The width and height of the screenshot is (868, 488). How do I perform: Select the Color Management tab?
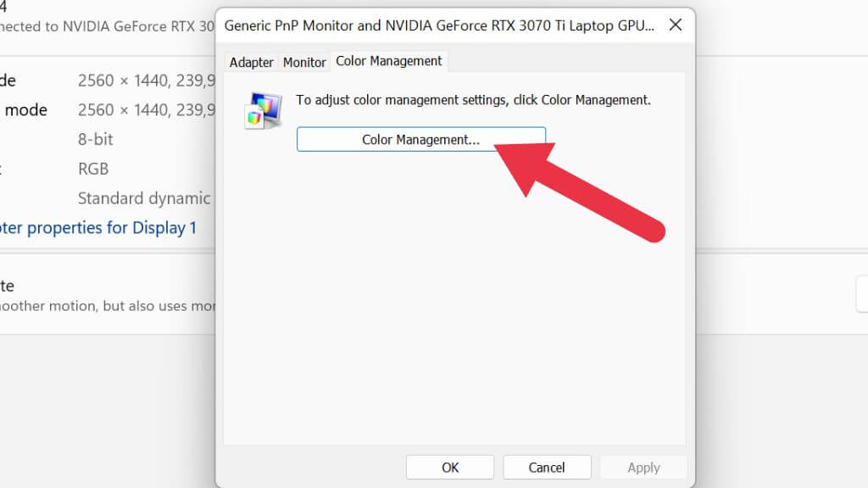tap(389, 61)
